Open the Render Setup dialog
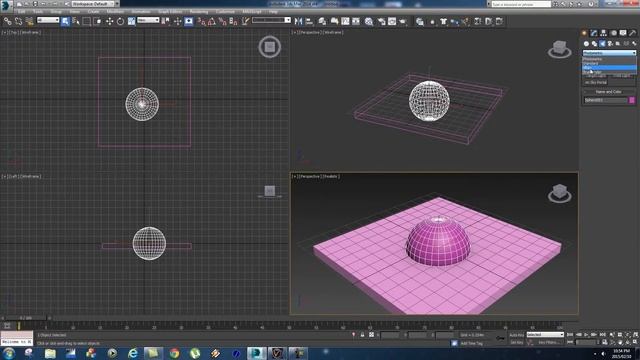This screenshot has height=360, width=640. (x=382, y=21)
